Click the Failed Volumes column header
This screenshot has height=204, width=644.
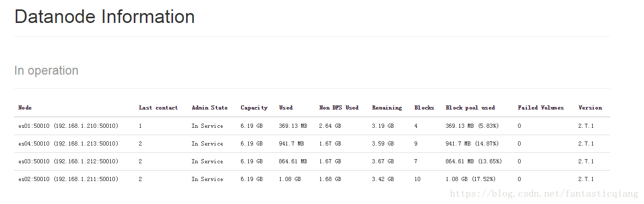(540, 108)
